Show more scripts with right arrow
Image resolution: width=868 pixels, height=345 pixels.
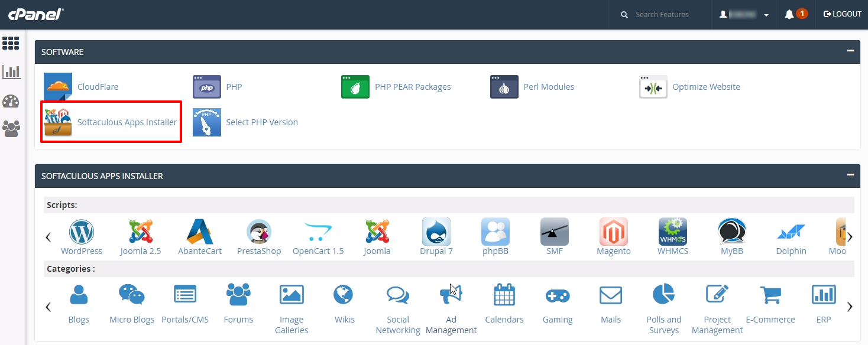pos(850,237)
